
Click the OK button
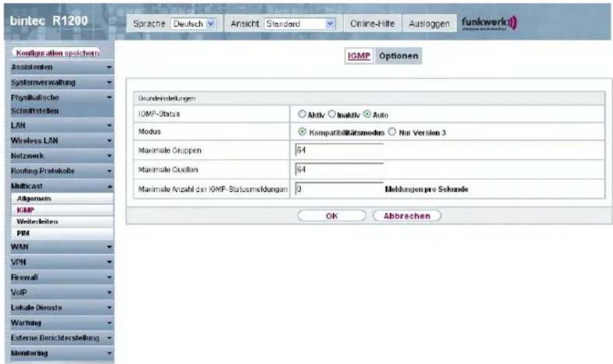[332, 216]
